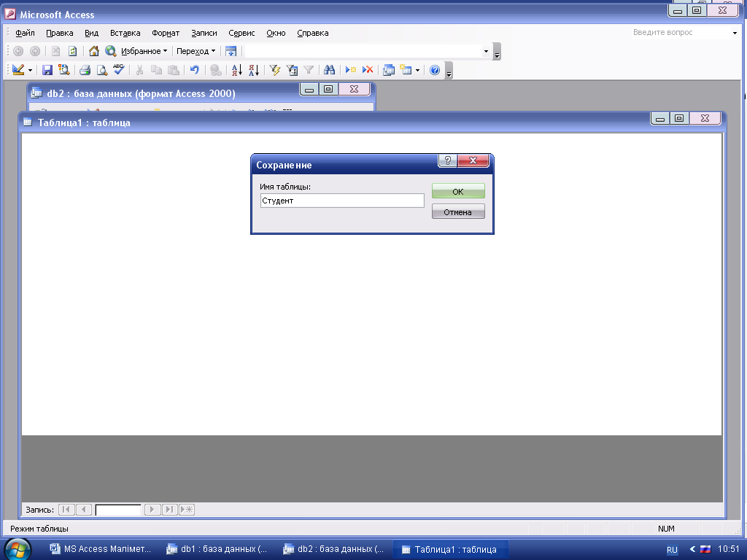Go to last record navigation button
The height and width of the screenshot is (560, 747).
(x=169, y=510)
